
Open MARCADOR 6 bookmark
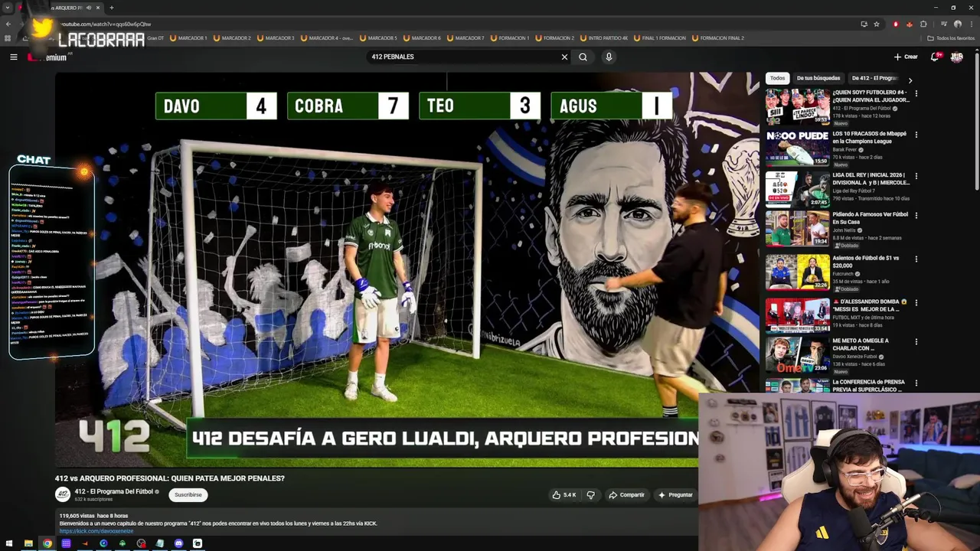coord(422,38)
